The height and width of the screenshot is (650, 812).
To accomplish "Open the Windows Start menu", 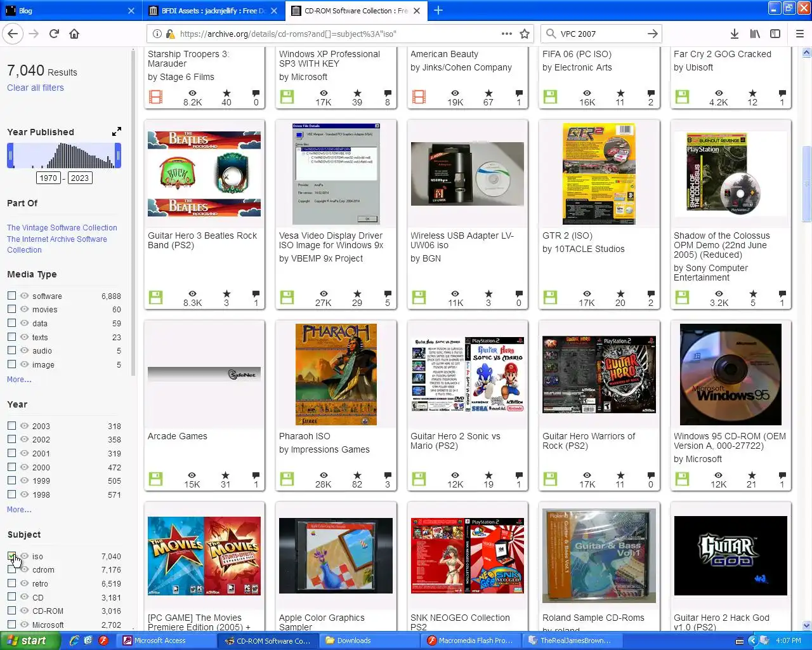I will pyautogui.click(x=30, y=640).
